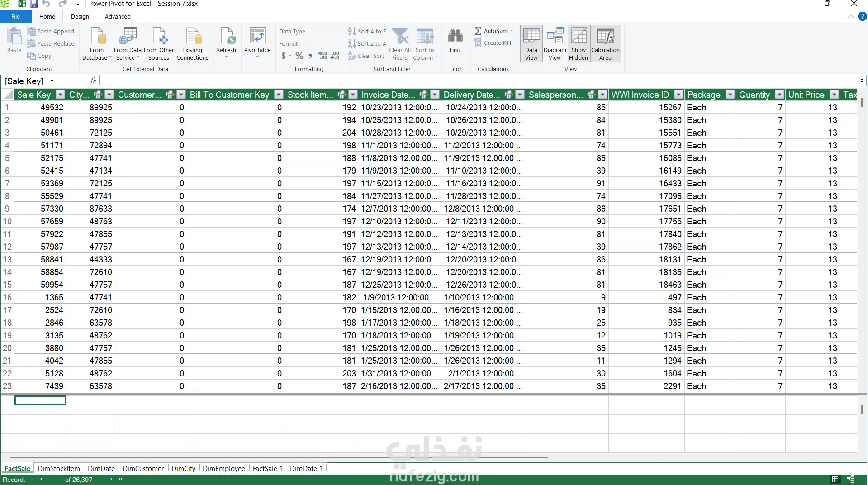Open the Sale Key column filter dropdown
This screenshot has height=485, width=868.
[x=60, y=95]
